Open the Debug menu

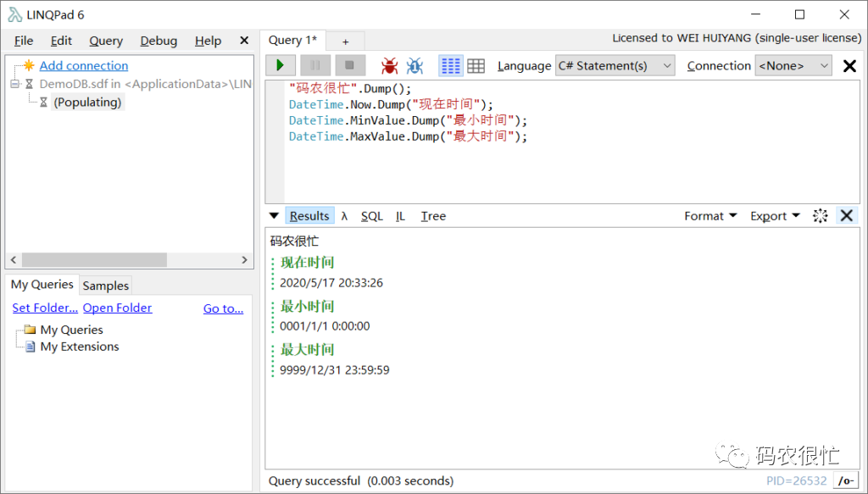click(159, 41)
